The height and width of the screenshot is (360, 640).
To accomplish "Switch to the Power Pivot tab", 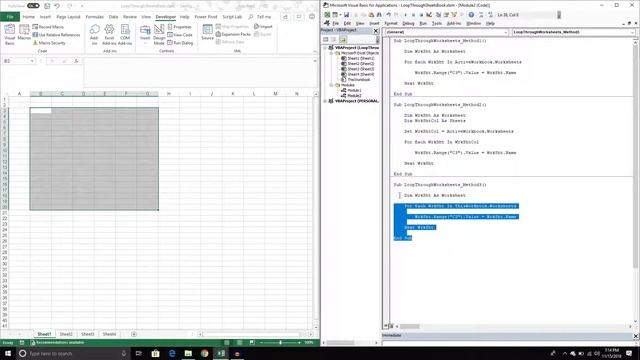I will (x=206, y=17).
